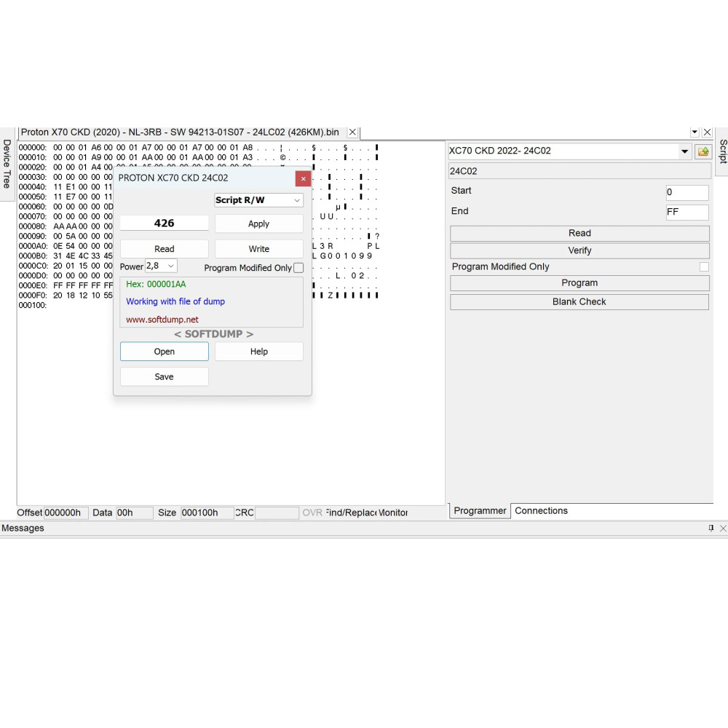Screen dimensions: 728x728
Task: Close the editor pane with top-right X
Action: (x=707, y=132)
